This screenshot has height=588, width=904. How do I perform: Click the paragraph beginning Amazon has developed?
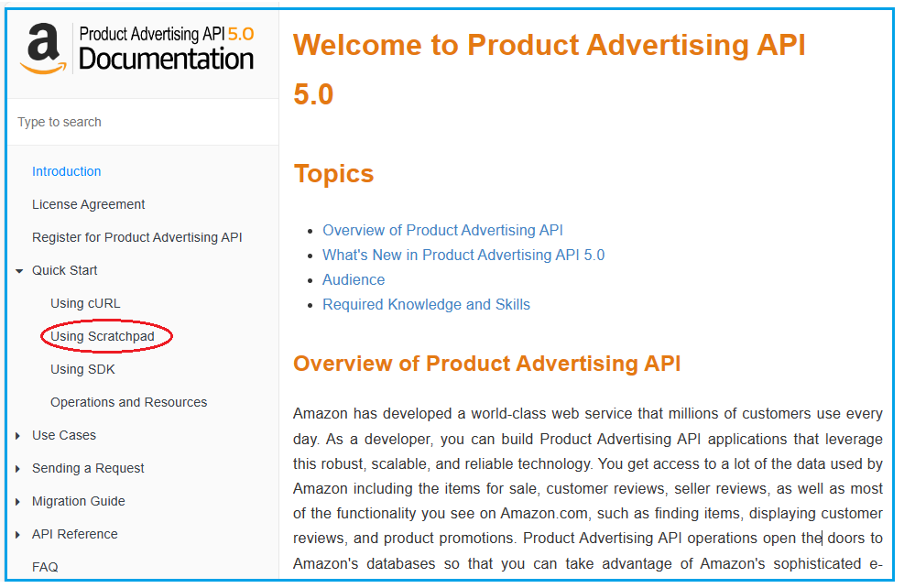tap(587, 489)
